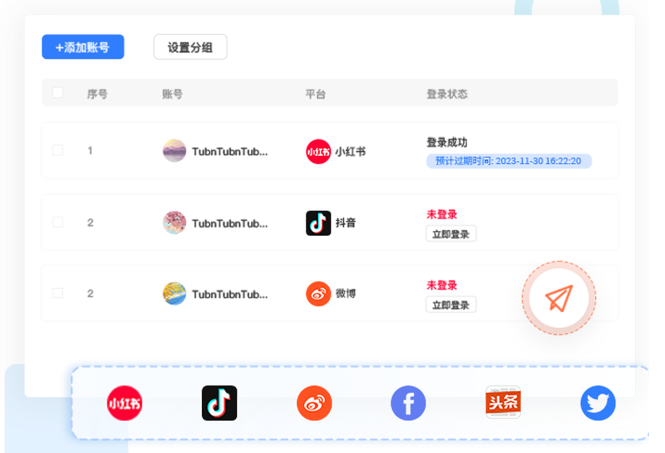665x453 pixels.
Task: Click the 序号 column header
Action: [x=97, y=94]
